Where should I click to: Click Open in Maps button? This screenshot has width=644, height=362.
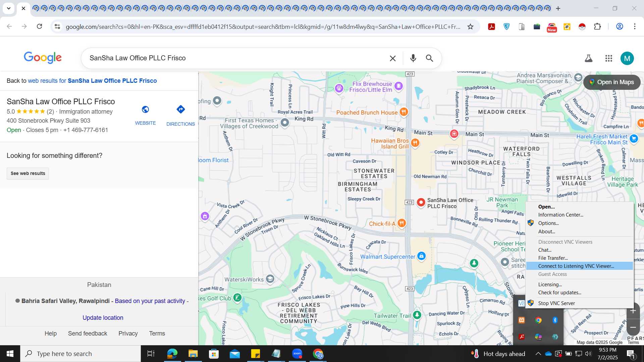click(612, 82)
